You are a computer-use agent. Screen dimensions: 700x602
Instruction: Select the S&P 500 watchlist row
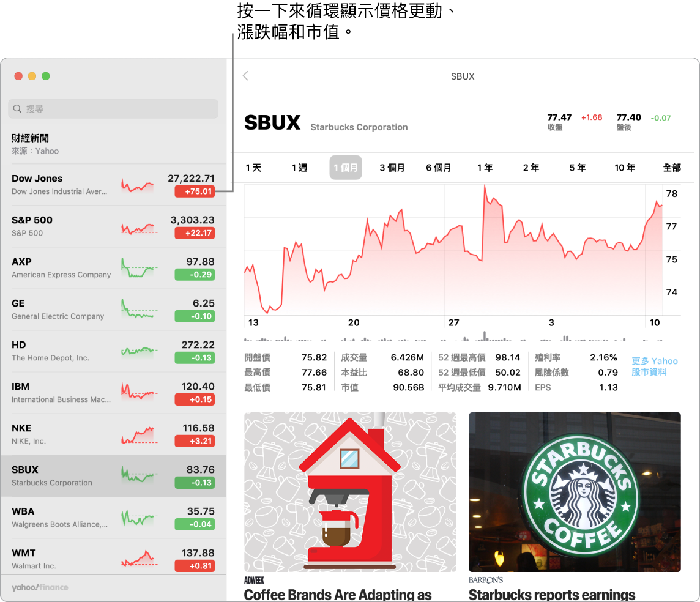[x=113, y=226]
